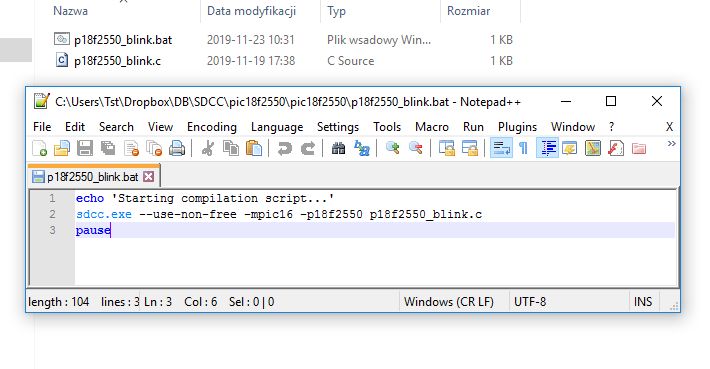Zoom out with magnifier minus icon
The image size is (710, 369).
[416, 149]
